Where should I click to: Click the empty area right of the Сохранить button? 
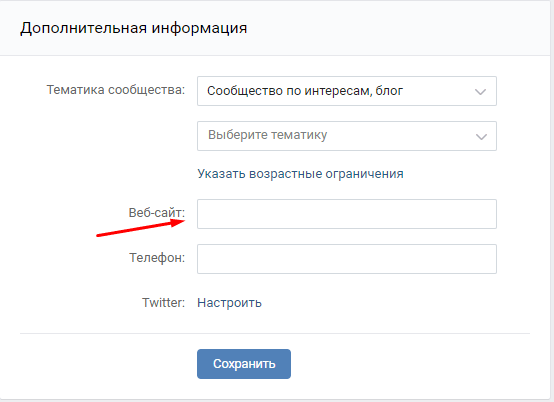tap(410, 364)
